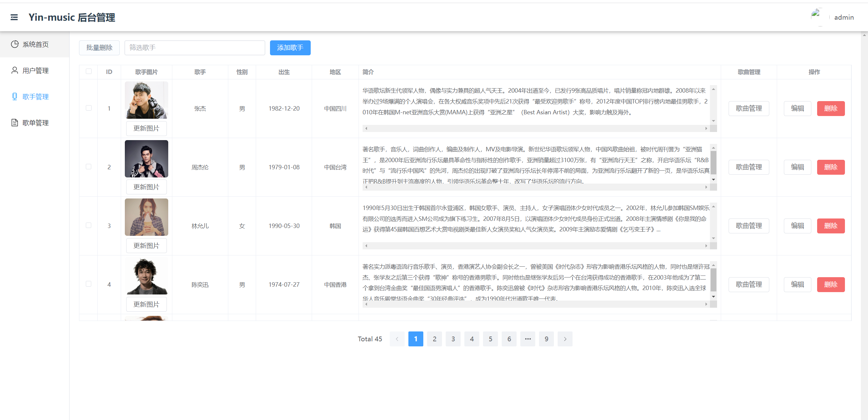Click 编辑 for 张杰
868x420 pixels.
click(797, 109)
